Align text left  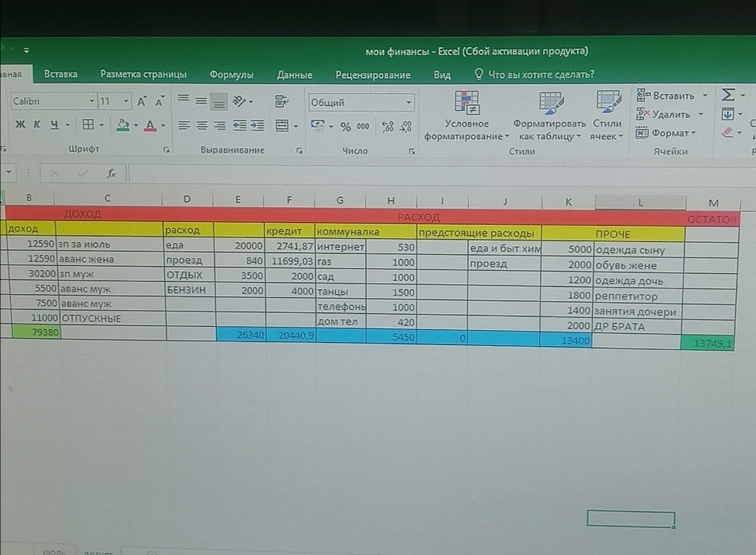[x=183, y=125]
